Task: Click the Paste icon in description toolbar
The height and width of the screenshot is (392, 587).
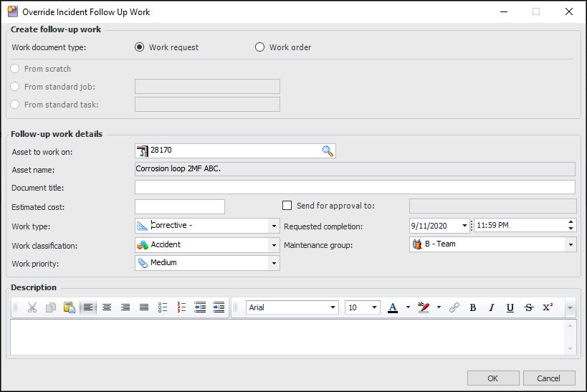Action: click(x=70, y=307)
